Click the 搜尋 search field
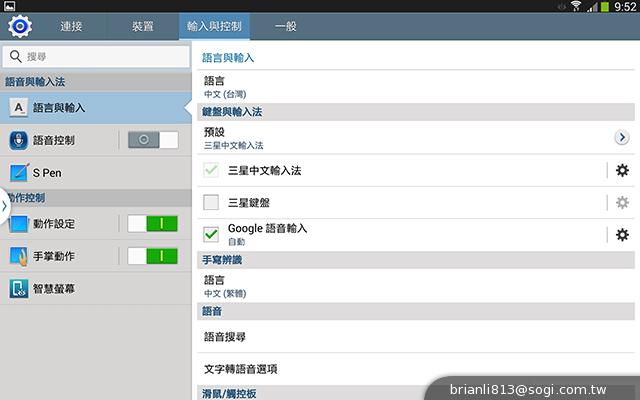Viewport: 640px width, 400px height. (95, 58)
